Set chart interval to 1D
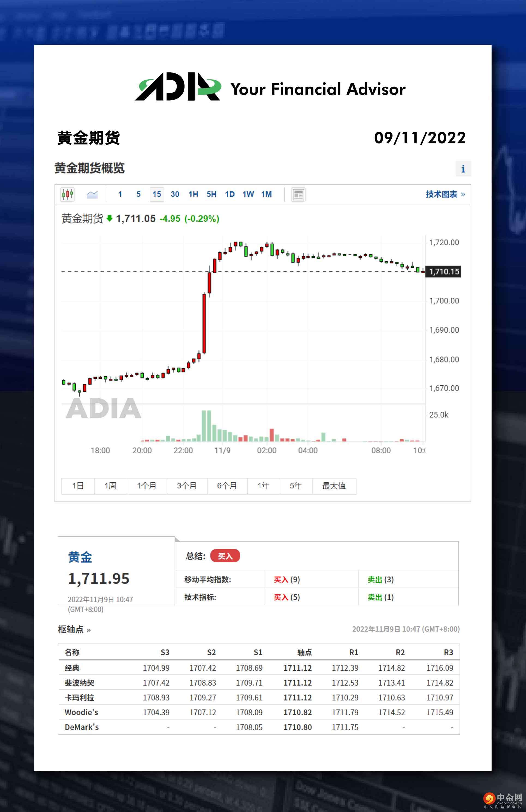The height and width of the screenshot is (812, 526). (x=229, y=194)
